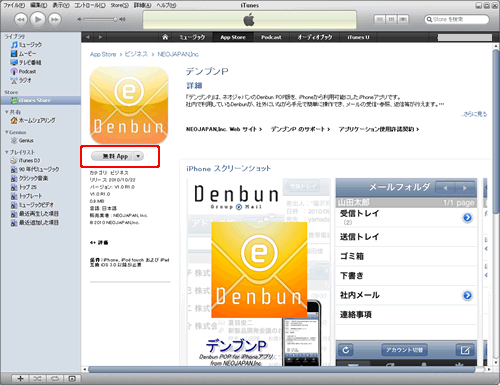This screenshot has width=500, height=385.
Task: Add a new playlist with plus button
Action: [x=20, y=379]
